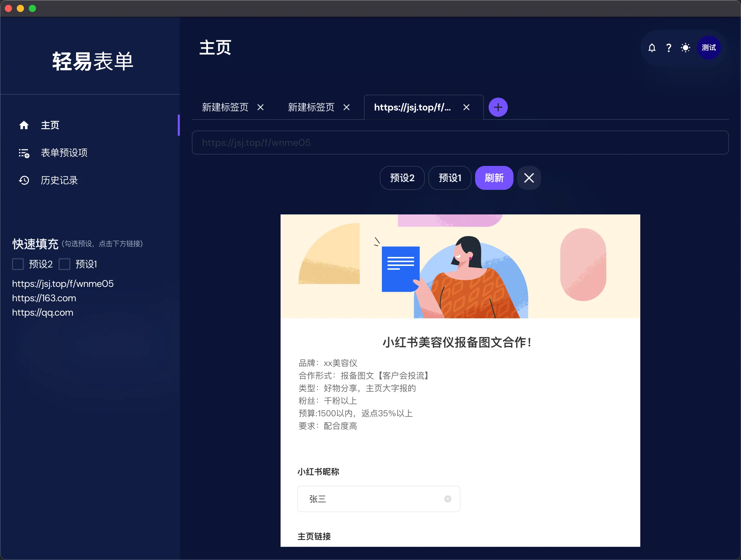Click the 预设2 pill button
The width and height of the screenshot is (741, 560).
pyautogui.click(x=402, y=178)
